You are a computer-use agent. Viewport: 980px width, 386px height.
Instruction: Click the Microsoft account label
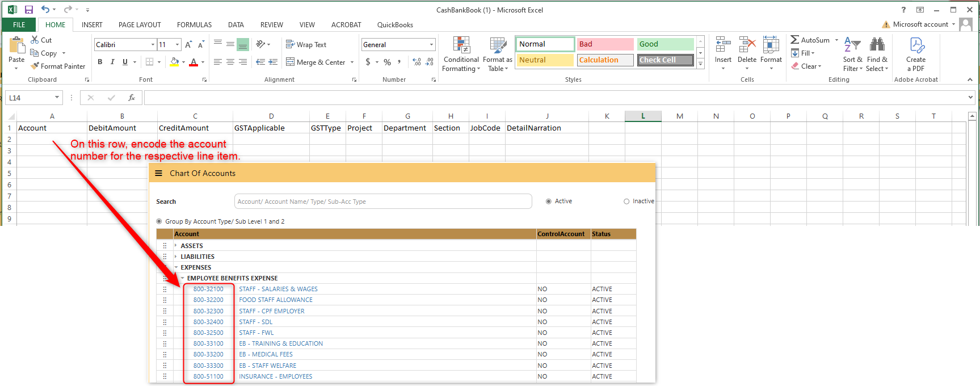point(920,24)
